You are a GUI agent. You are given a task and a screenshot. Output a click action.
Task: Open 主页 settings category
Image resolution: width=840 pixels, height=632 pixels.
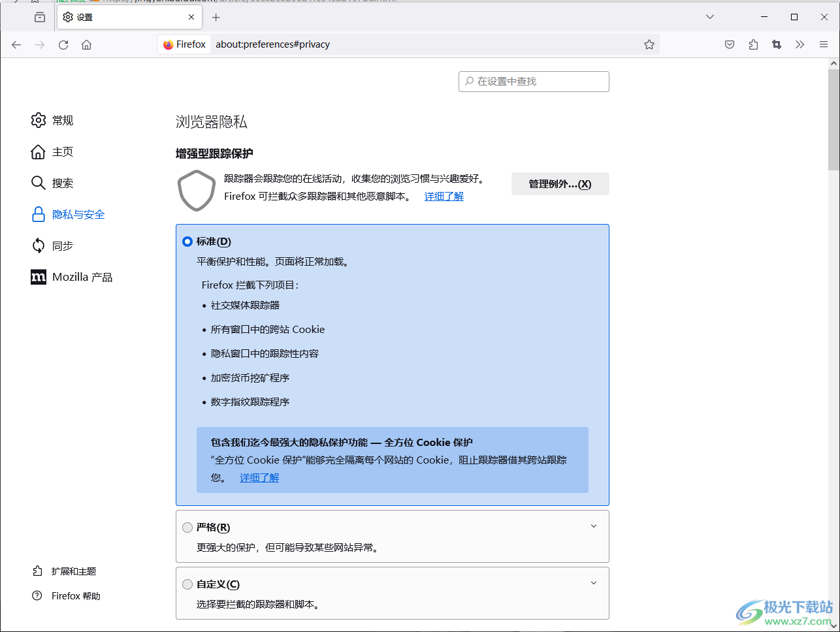(52, 151)
